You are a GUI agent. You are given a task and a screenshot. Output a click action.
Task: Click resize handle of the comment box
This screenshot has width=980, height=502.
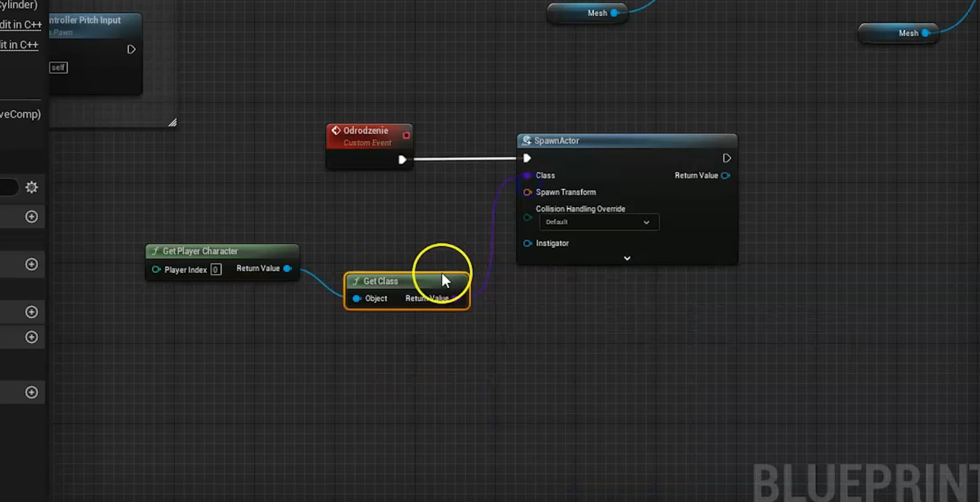coord(173,123)
